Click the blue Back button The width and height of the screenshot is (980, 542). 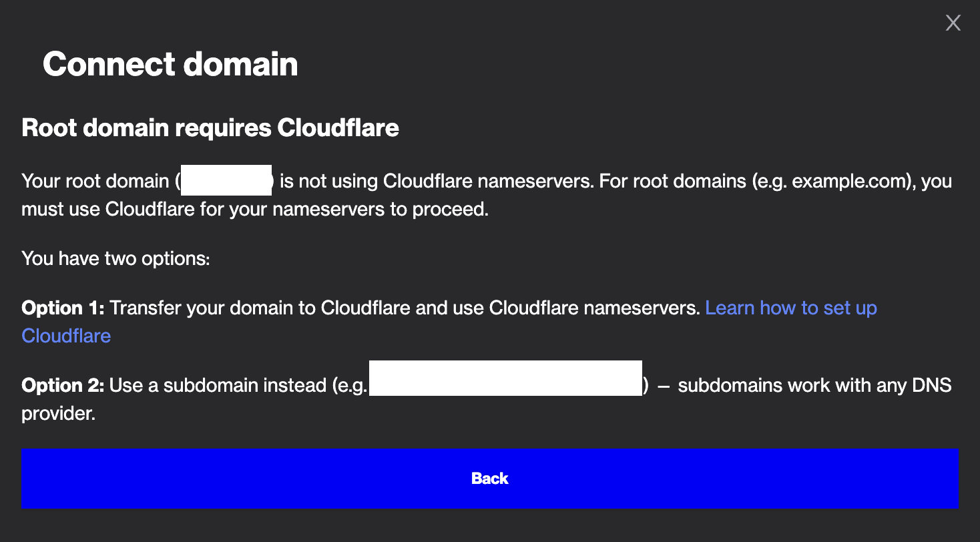(x=489, y=478)
